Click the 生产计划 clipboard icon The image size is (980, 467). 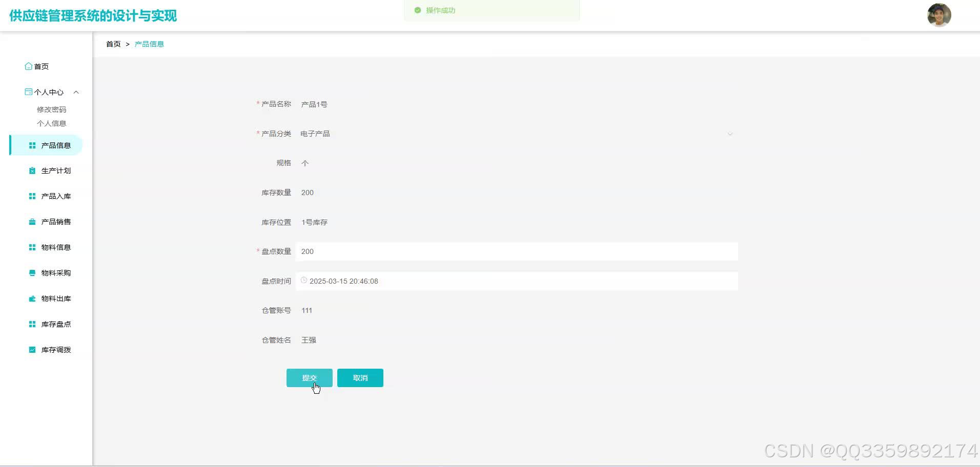pyautogui.click(x=32, y=171)
